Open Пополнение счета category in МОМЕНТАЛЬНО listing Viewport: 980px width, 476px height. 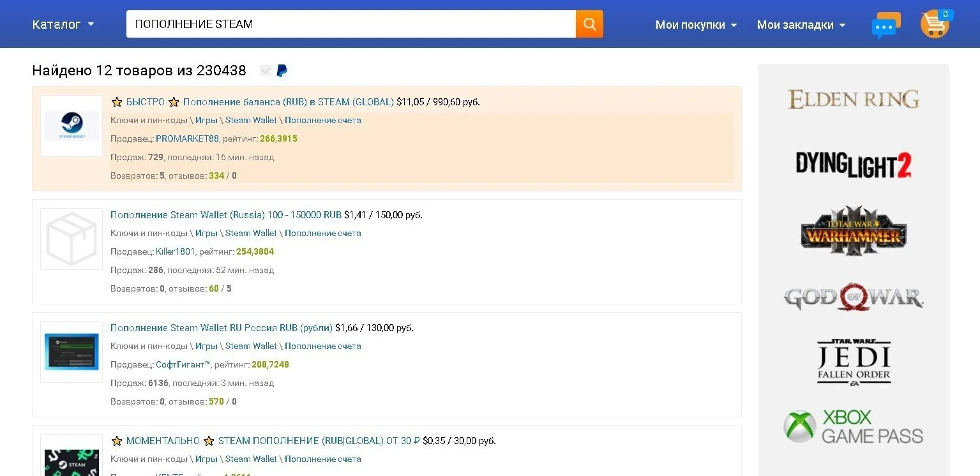click(323, 459)
